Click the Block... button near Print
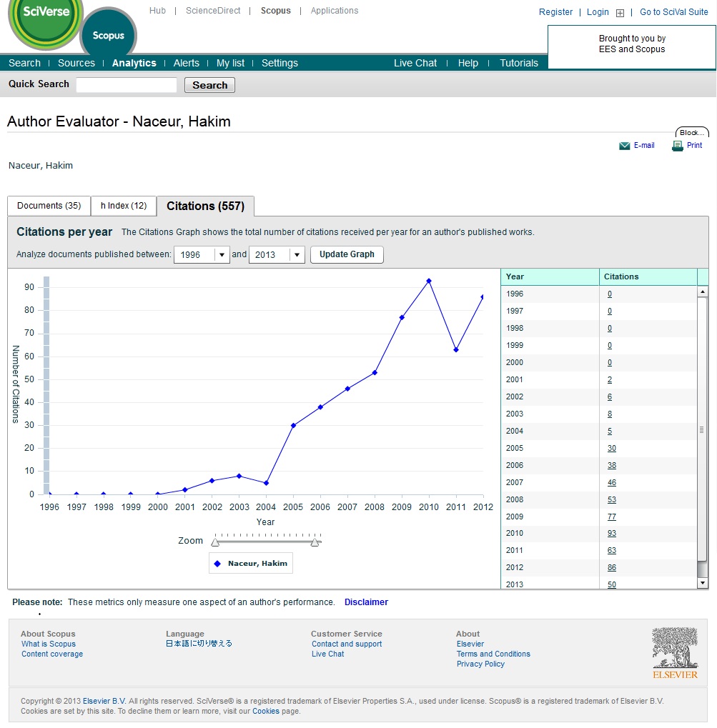The width and height of the screenshot is (717, 728). (x=692, y=133)
